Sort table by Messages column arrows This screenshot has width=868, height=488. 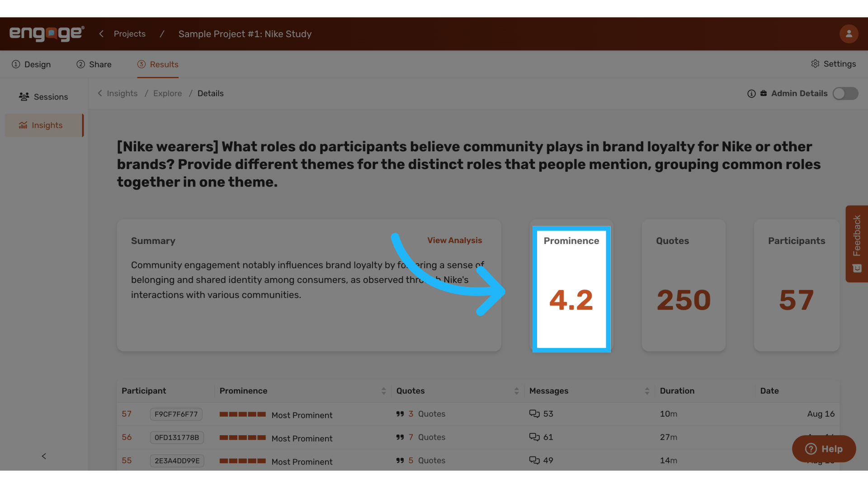[647, 391]
